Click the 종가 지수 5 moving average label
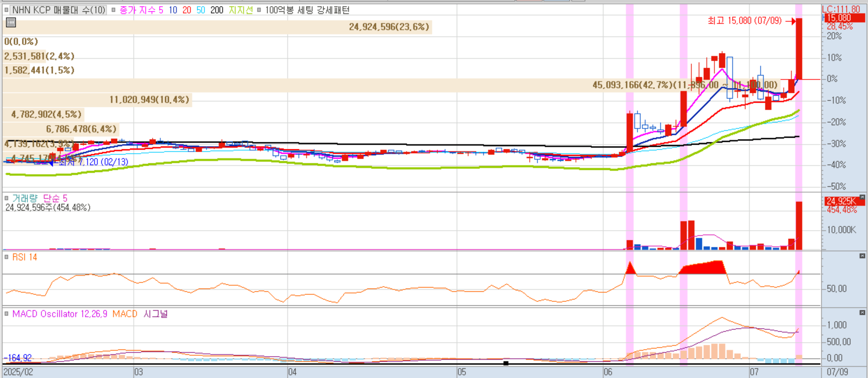Screen dimensions: 868x378 [141, 10]
